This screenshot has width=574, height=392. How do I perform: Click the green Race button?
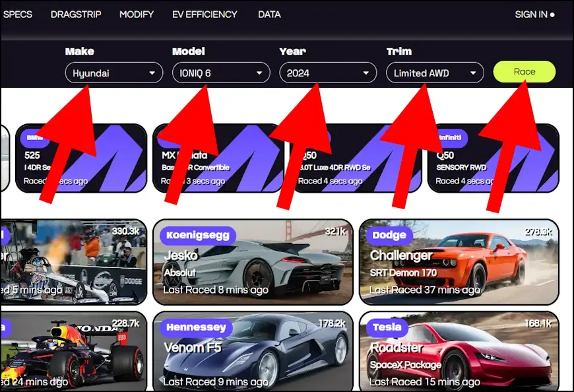click(x=525, y=72)
